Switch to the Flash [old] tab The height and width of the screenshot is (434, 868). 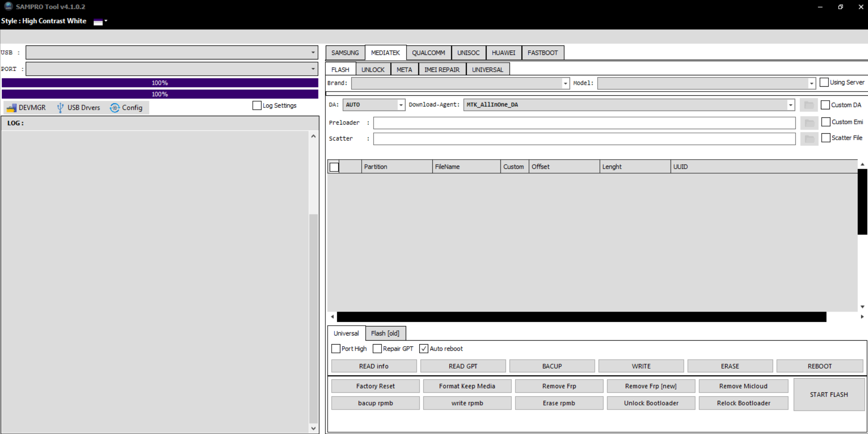(x=385, y=333)
